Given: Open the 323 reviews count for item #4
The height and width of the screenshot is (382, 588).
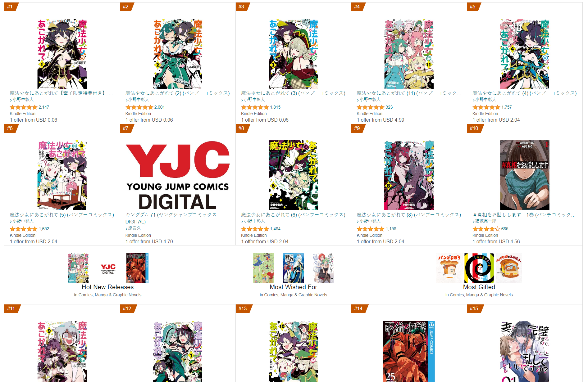Looking at the screenshot, I should [x=389, y=107].
